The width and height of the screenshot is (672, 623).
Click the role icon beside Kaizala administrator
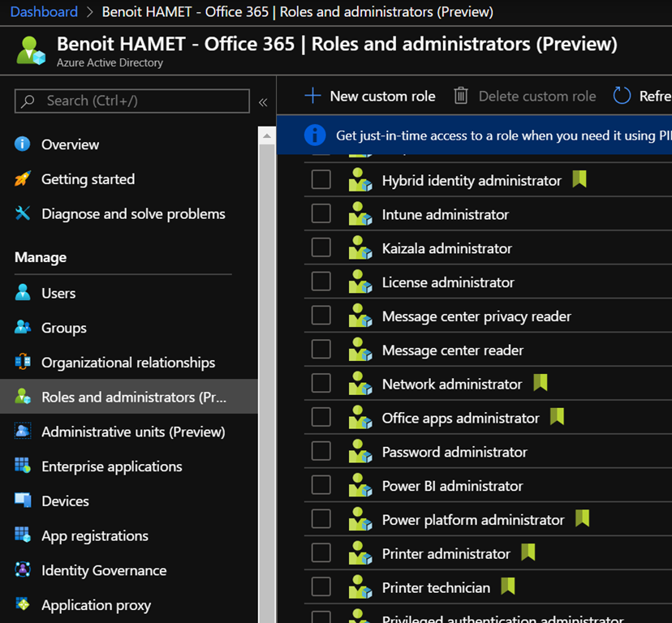point(360,248)
